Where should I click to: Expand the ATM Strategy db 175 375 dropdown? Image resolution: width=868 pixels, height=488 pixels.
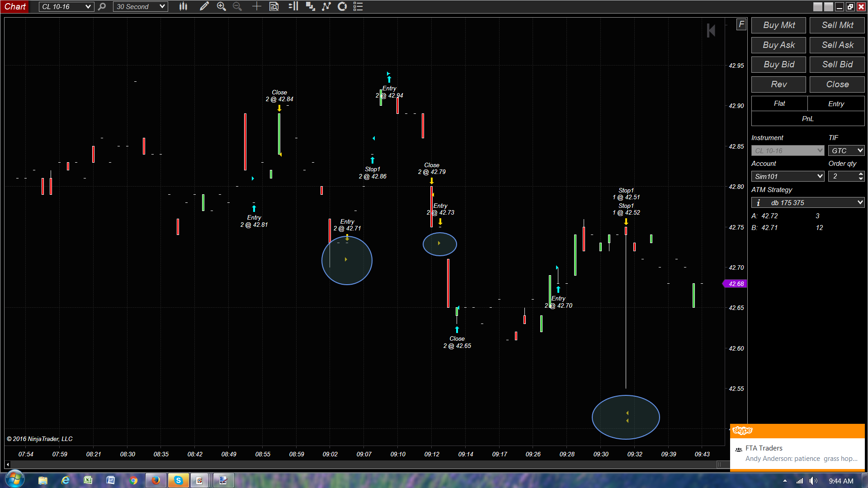[859, 202]
